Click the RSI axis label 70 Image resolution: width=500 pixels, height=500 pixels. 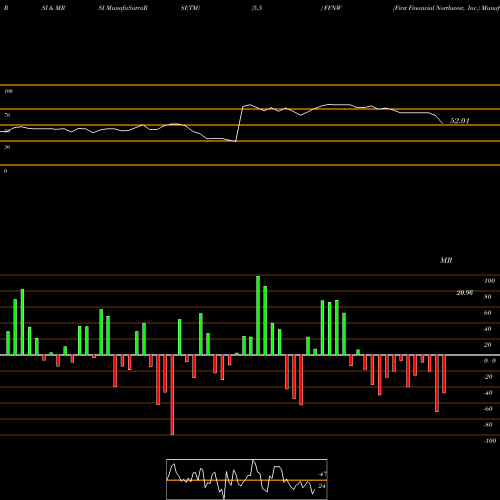[7, 115]
